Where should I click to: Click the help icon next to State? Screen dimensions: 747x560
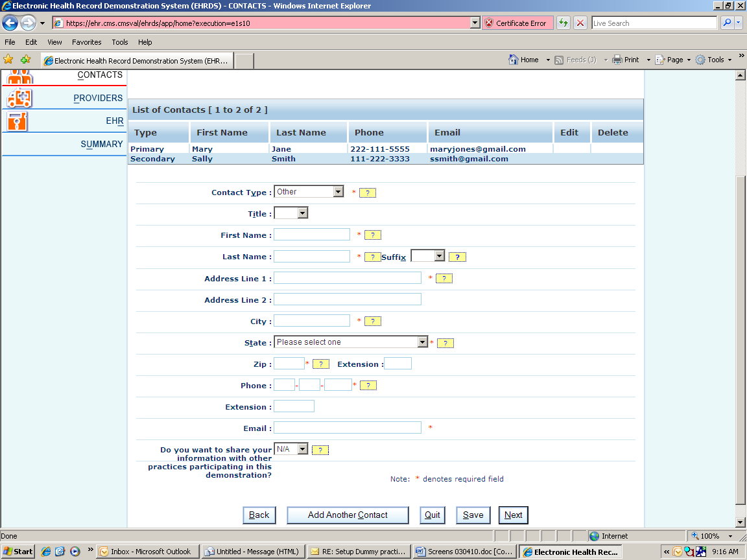pos(445,344)
